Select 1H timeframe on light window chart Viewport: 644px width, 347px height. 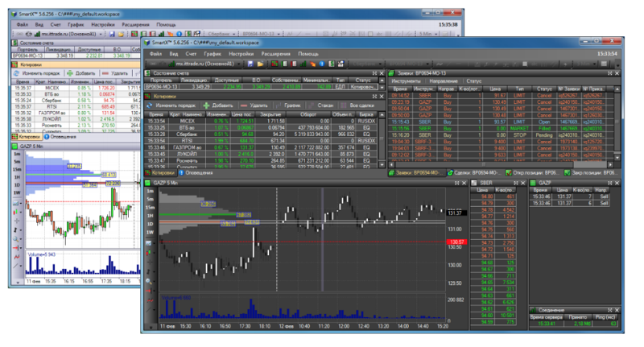(x=17, y=177)
